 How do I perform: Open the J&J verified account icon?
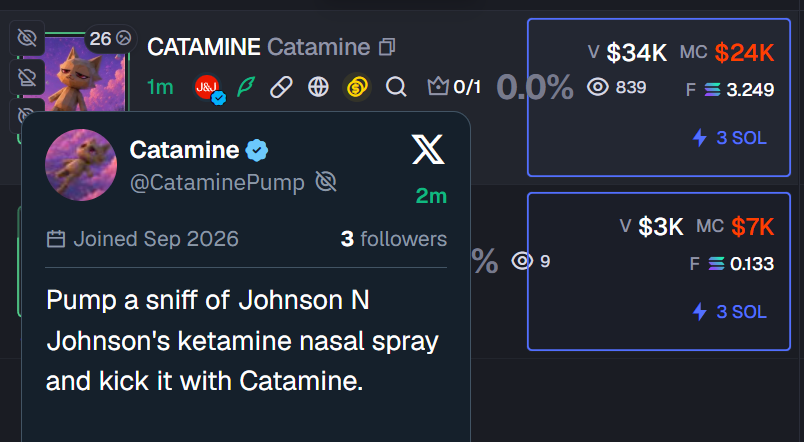click(209, 88)
